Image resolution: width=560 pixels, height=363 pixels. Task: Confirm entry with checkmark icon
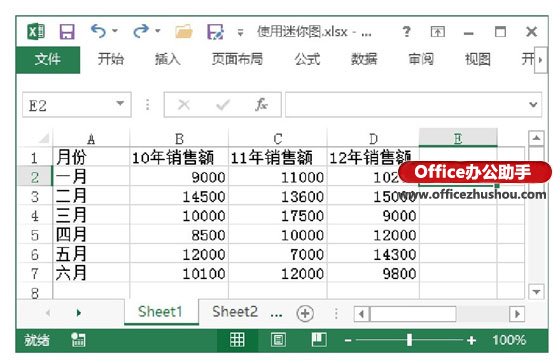pyautogui.click(x=223, y=105)
